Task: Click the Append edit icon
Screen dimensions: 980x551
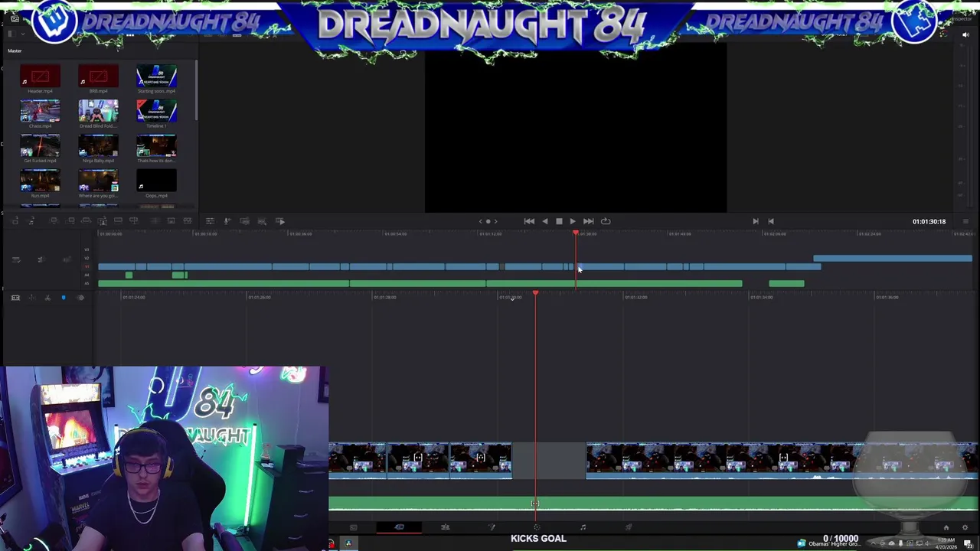Action: [71, 221]
